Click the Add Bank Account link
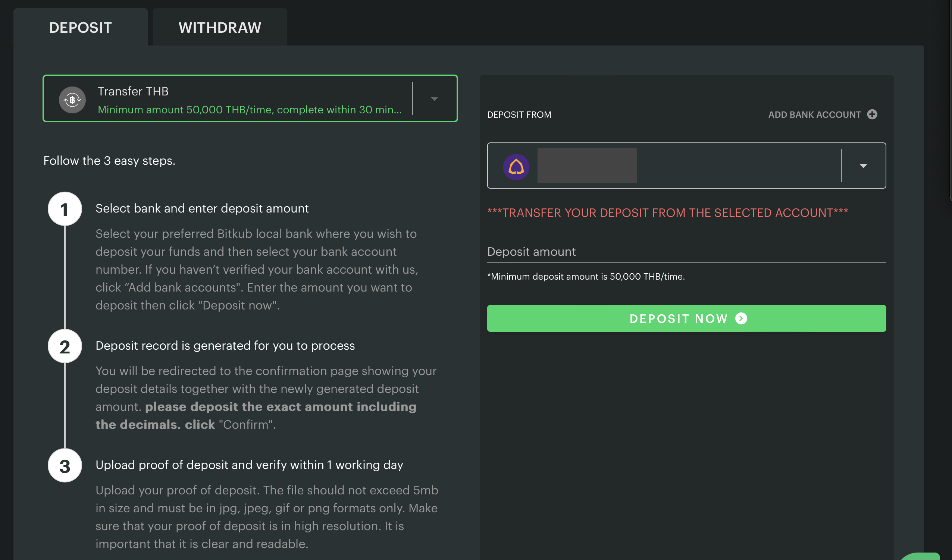Screen dimensions: 952x560 pos(814,115)
